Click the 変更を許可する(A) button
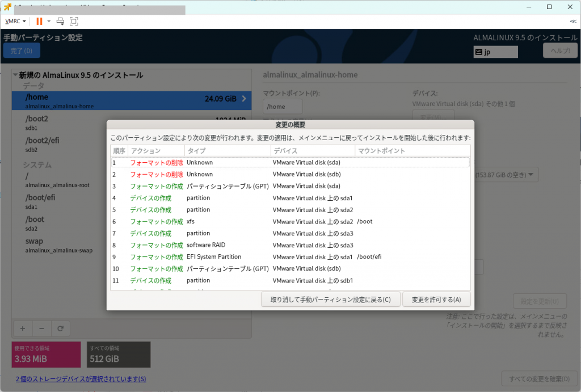Viewport: 581px width, 392px height. pyautogui.click(x=436, y=300)
